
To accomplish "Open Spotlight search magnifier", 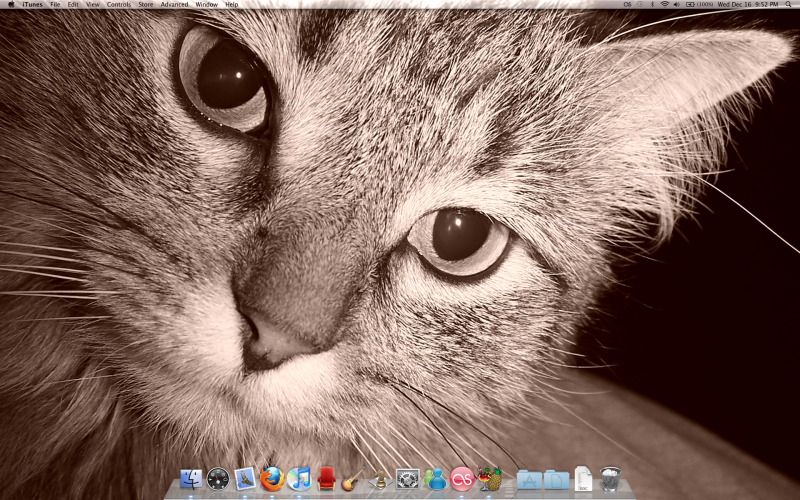I will point(788,4).
